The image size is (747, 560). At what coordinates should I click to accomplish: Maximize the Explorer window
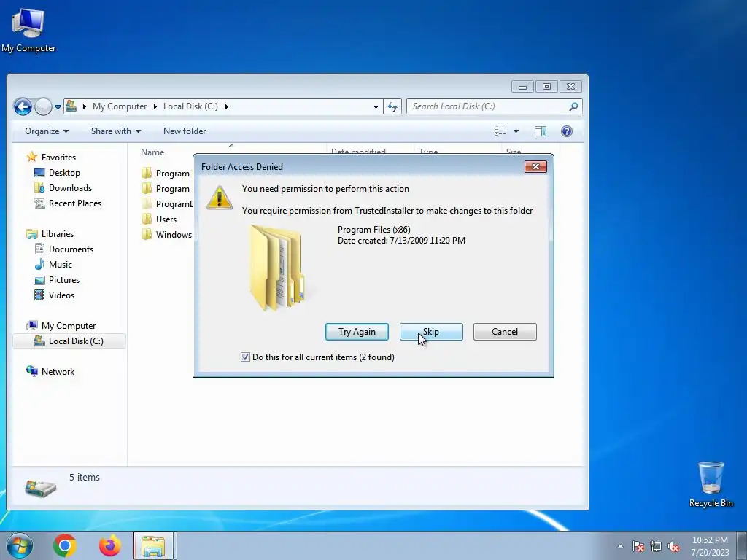pyautogui.click(x=546, y=86)
